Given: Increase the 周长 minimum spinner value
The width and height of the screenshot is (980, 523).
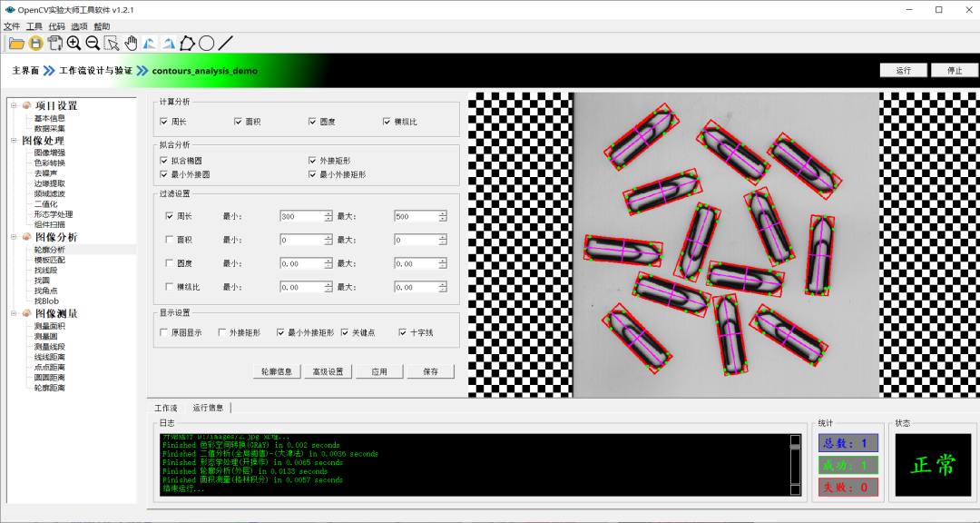Looking at the screenshot, I should click(328, 214).
